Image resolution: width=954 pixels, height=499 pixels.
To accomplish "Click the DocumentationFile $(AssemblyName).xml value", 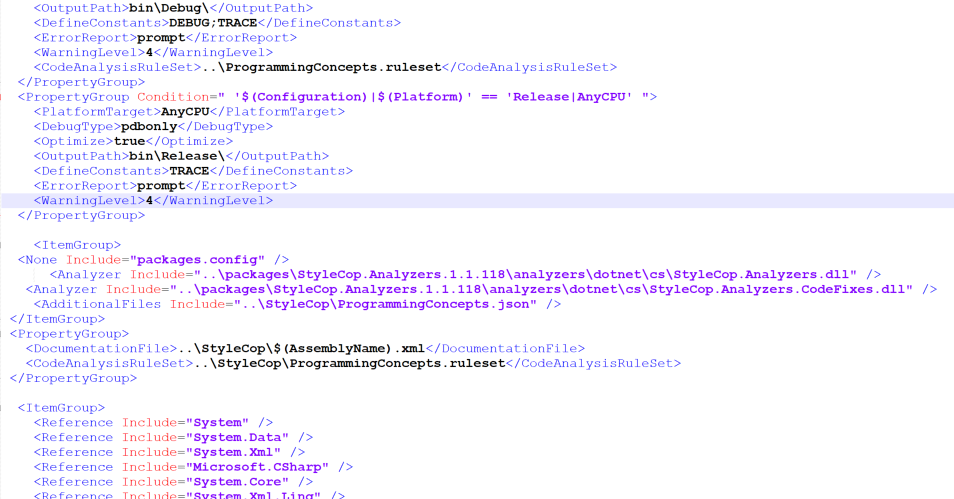I will [x=302, y=349].
